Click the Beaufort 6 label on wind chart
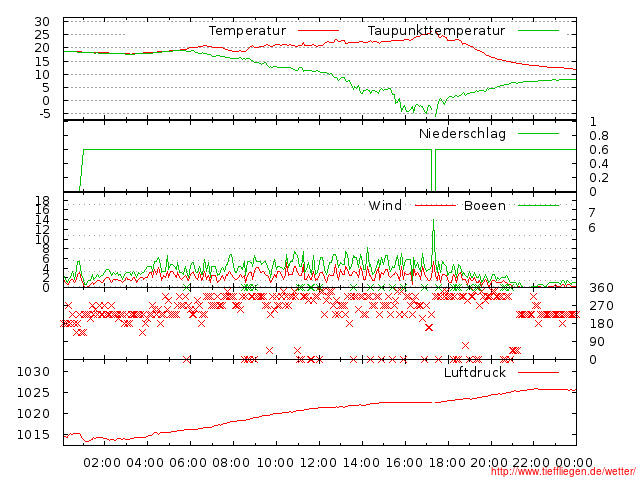 click(x=592, y=228)
